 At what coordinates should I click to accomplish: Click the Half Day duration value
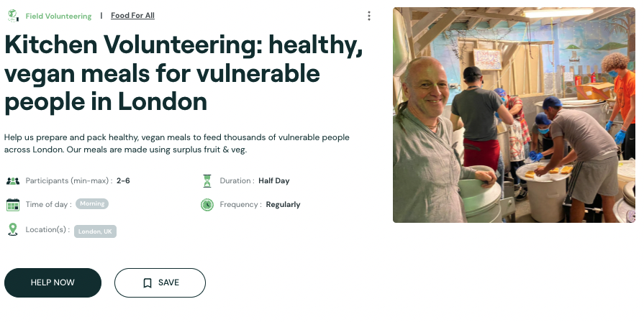click(274, 181)
